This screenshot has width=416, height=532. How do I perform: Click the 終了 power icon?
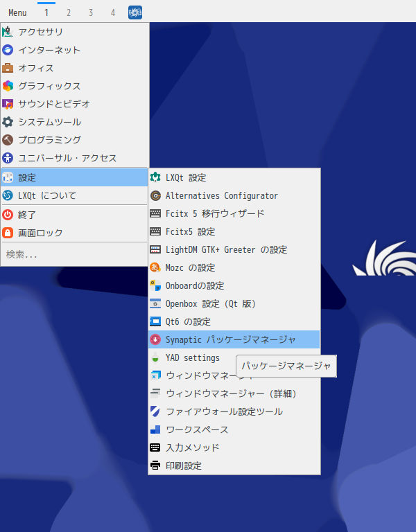pos(8,215)
